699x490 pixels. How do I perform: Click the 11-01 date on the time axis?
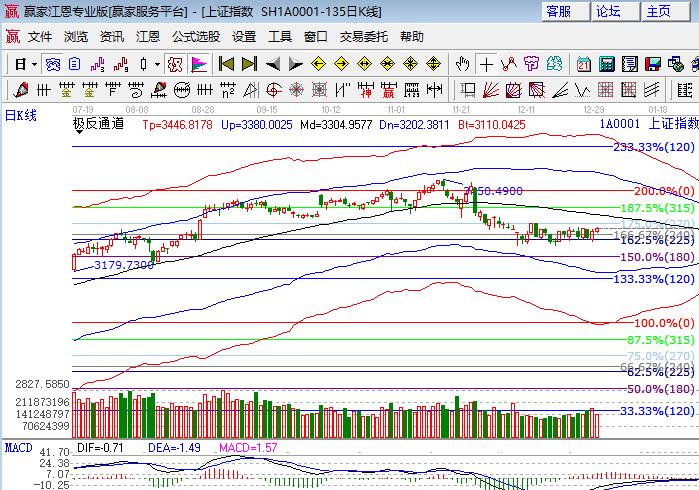tap(396, 107)
